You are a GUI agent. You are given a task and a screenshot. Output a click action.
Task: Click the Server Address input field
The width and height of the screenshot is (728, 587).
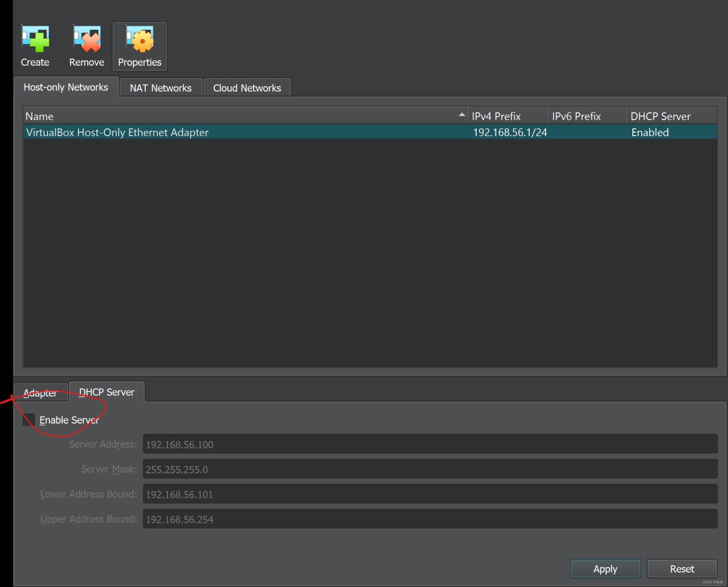pos(429,444)
